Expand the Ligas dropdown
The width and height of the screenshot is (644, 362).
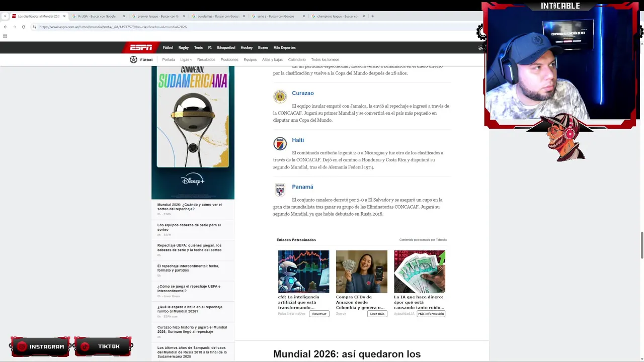coord(186,60)
